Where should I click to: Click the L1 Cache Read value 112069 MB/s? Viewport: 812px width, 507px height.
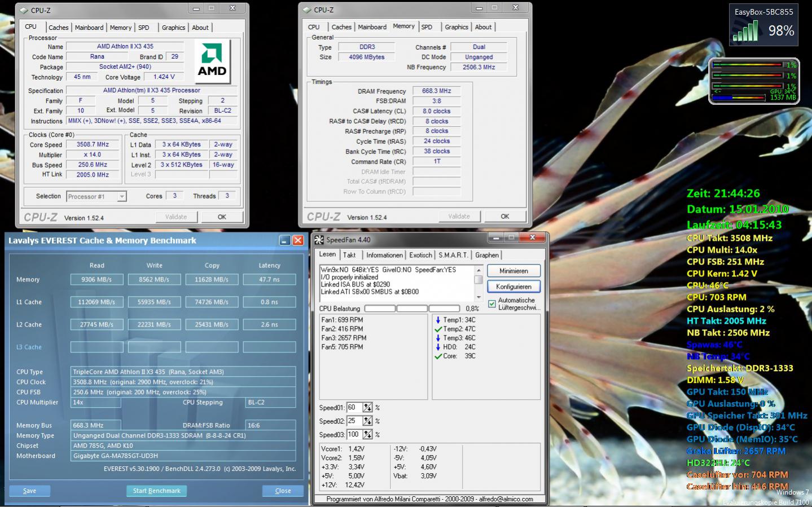pyautogui.click(x=96, y=302)
